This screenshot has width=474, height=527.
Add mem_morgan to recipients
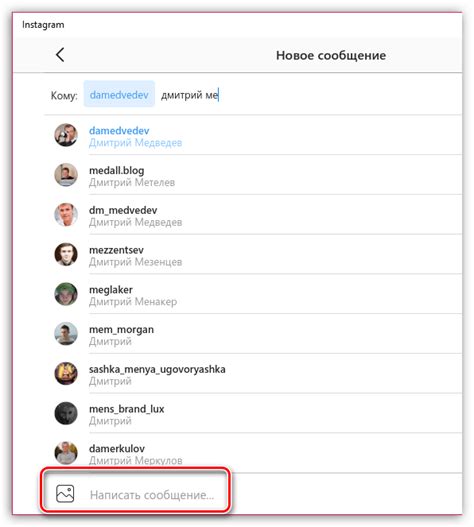[257, 334]
